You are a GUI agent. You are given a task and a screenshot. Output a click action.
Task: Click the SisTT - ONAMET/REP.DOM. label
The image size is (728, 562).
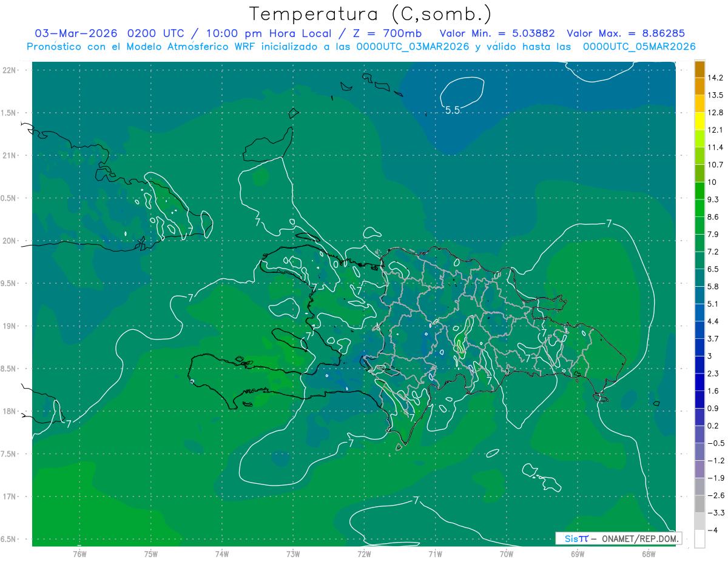click(x=618, y=538)
